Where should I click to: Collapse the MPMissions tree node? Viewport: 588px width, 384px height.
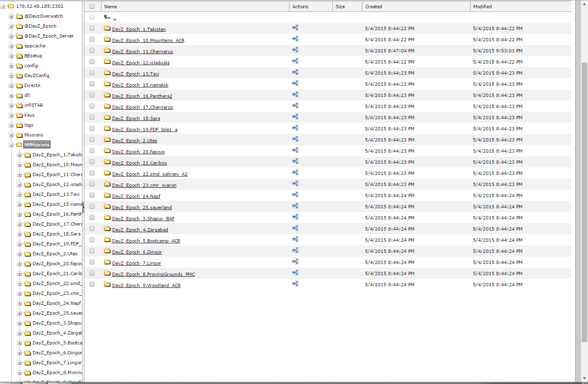coord(11,145)
